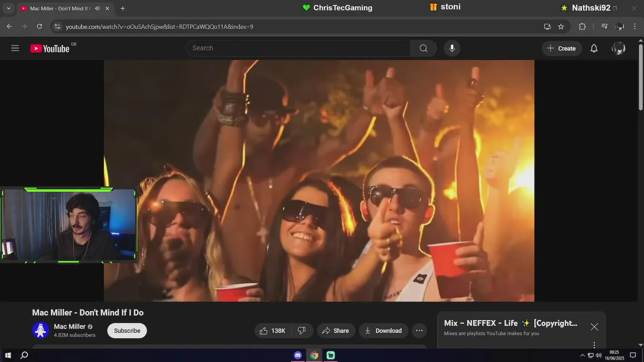Viewport: 644px width, 362px height.
Task: Open Windows notification center
Action: coord(633,355)
